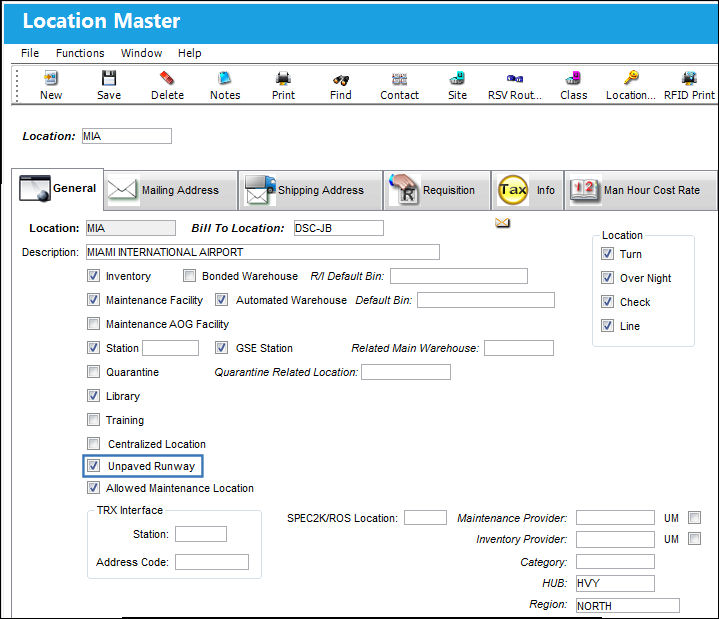Open the Find binoculars tool

pos(341,85)
